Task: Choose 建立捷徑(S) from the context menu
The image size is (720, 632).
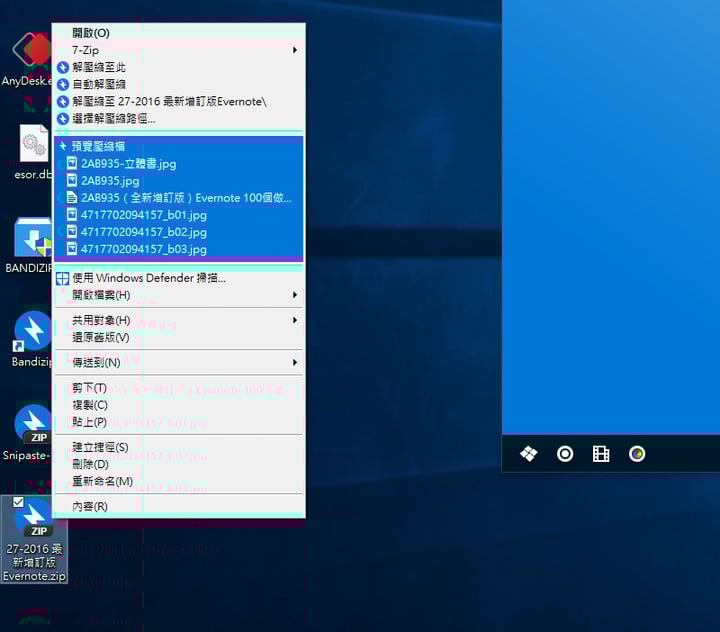Action: point(179,447)
